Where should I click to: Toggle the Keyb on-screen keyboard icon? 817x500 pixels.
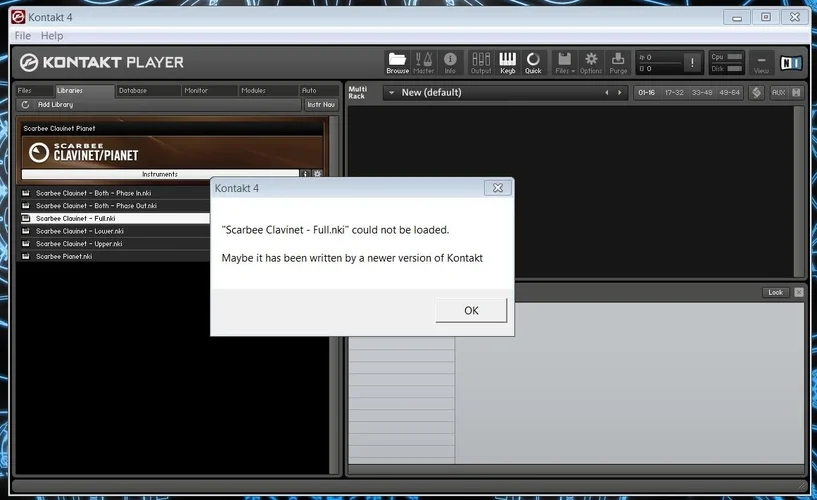(x=507, y=62)
